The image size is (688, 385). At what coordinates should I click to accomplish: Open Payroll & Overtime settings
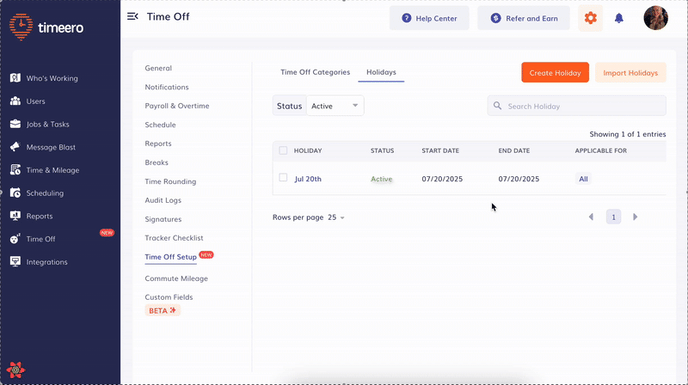(x=177, y=106)
